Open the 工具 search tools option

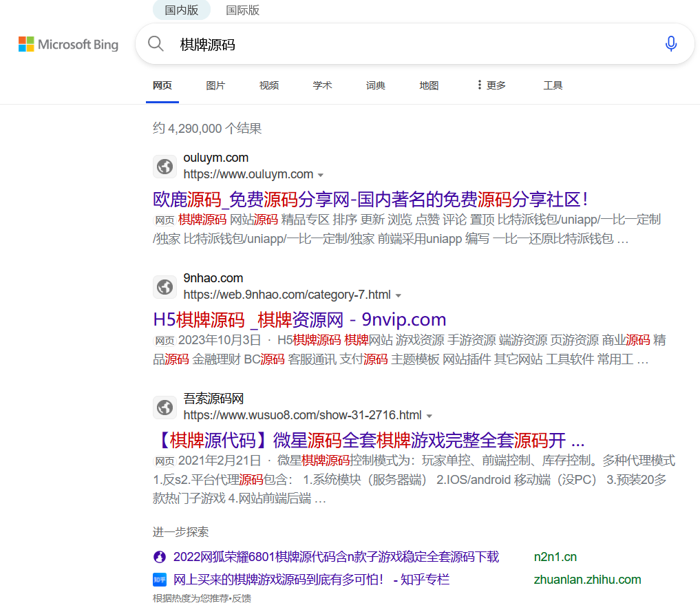tap(553, 85)
